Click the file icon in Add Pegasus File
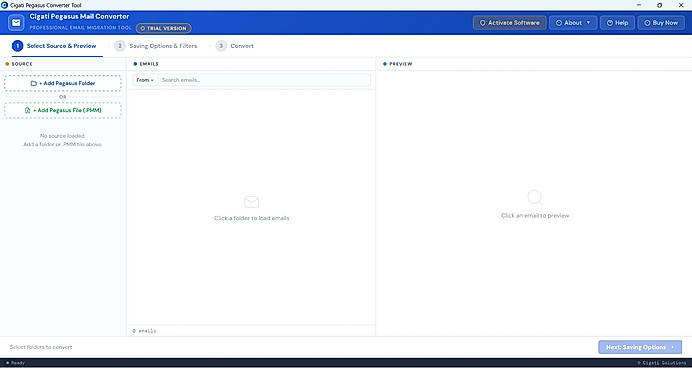 pos(28,110)
